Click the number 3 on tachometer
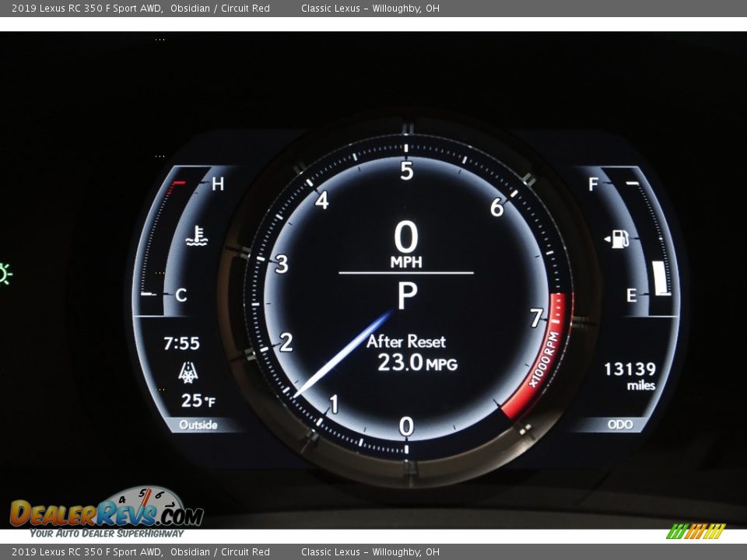The height and width of the screenshot is (560, 747). pos(282,264)
